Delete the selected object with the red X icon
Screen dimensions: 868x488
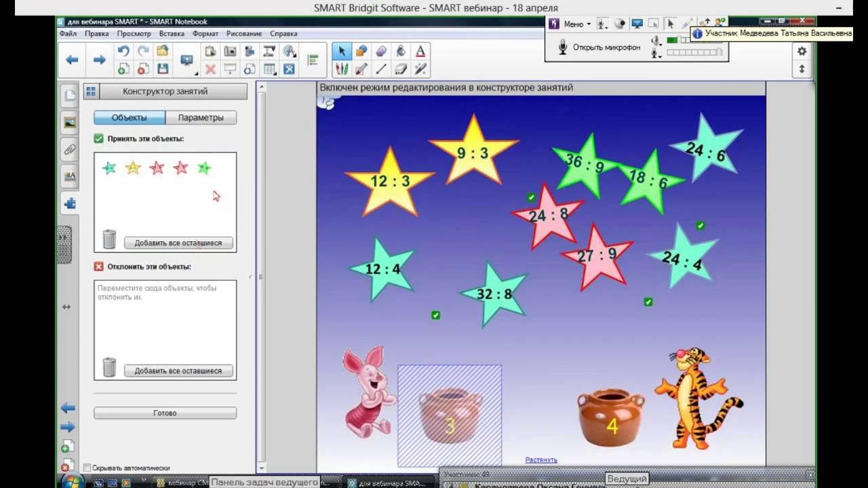pyautogui.click(x=210, y=68)
